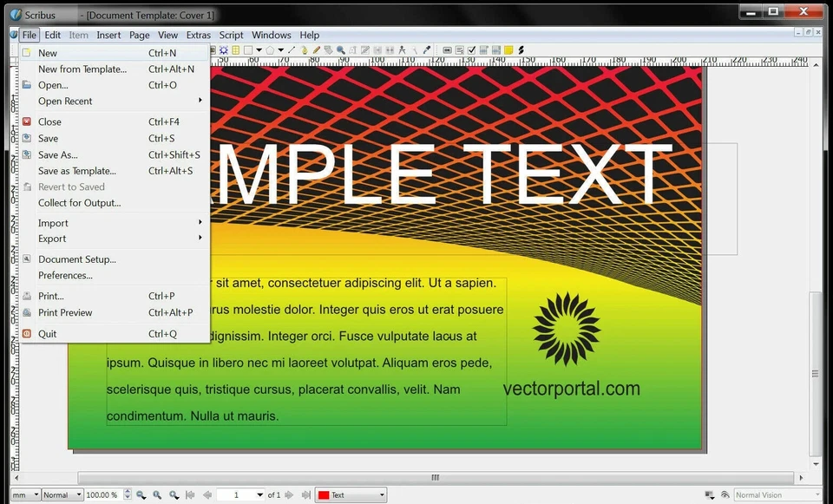Open the Script menu
This screenshot has height=504, width=833.
coord(231,35)
